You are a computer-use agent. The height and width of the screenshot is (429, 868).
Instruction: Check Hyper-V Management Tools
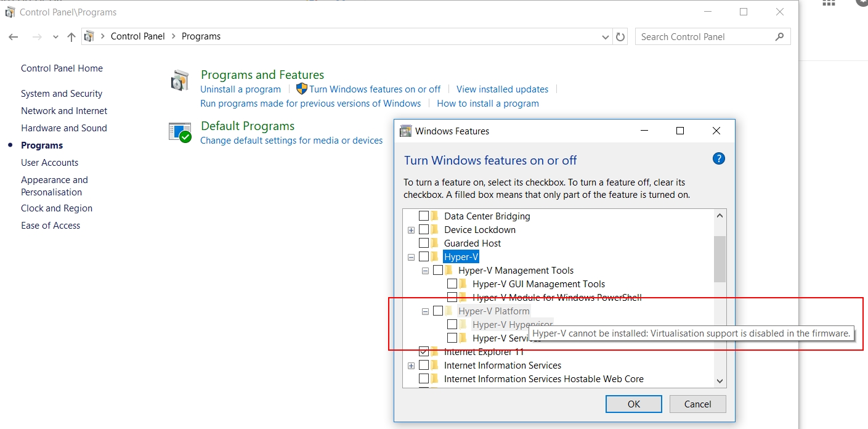pyautogui.click(x=438, y=270)
